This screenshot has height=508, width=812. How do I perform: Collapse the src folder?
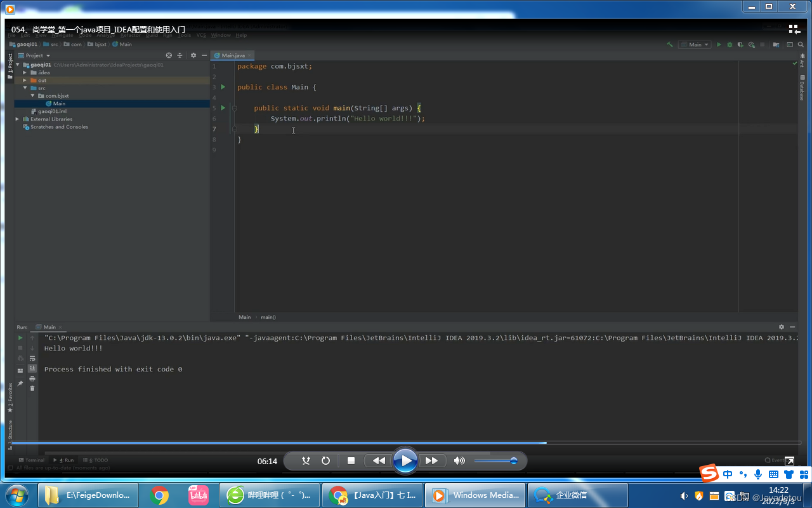[x=25, y=88]
